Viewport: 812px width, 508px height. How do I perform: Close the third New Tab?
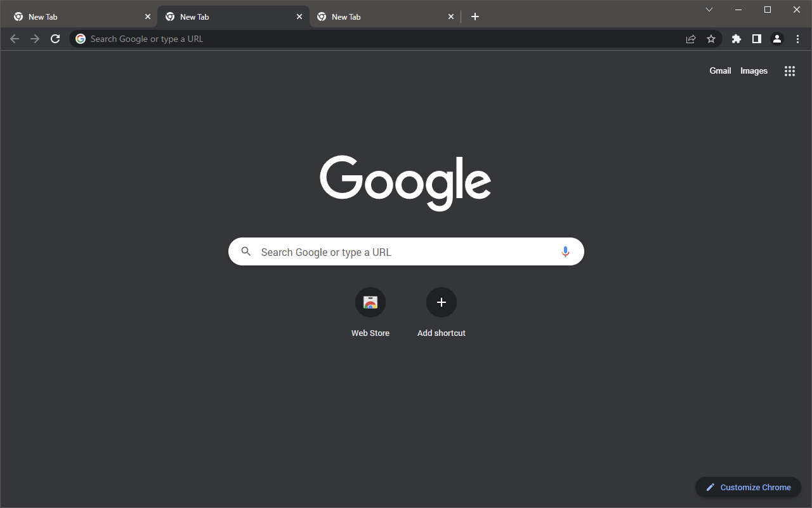(x=451, y=17)
